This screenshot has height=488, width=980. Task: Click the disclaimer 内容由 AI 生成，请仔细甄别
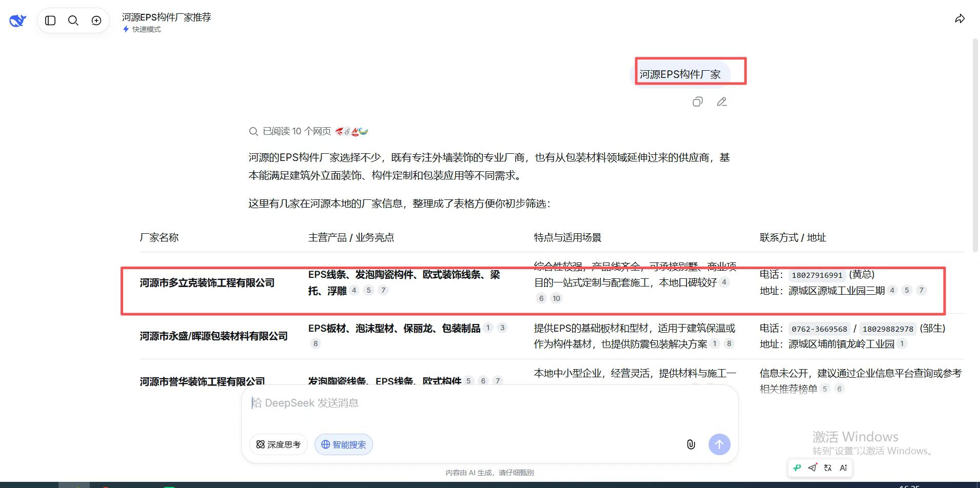[x=489, y=473]
